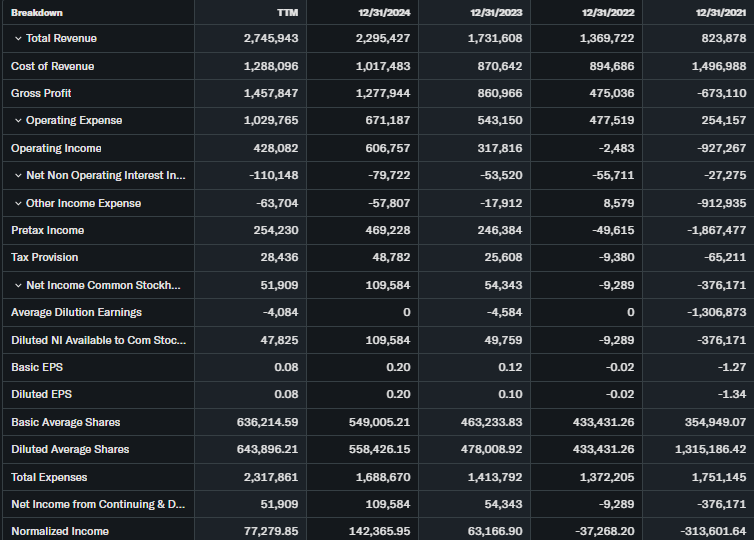
Task: Click the Cost of Revenue row label
Action: tap(52, 66)
